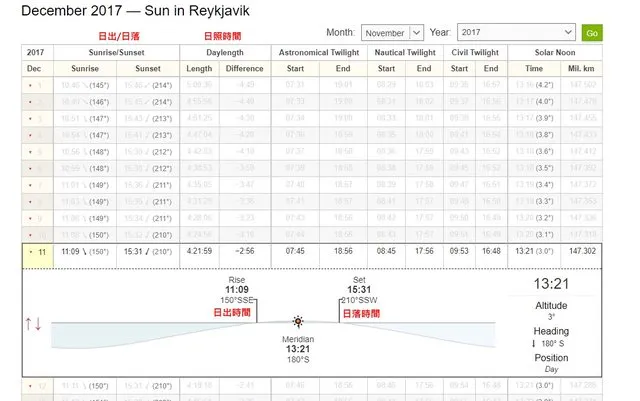This screenshot has width=640, height=401.
Task: Click the Altitude 3° reading
Action: [x=551, y=310]
